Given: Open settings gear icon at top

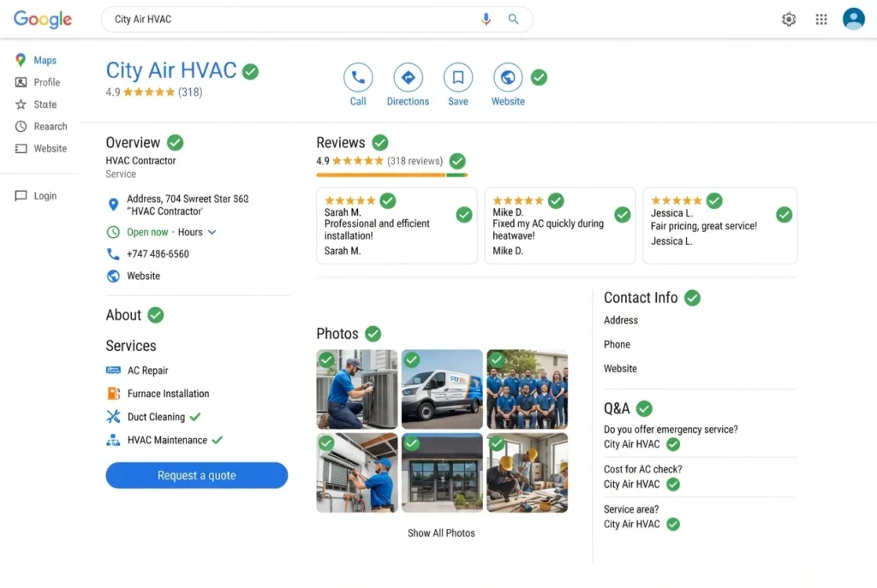Looking at the screenshot, I should (x=789, y=20).
